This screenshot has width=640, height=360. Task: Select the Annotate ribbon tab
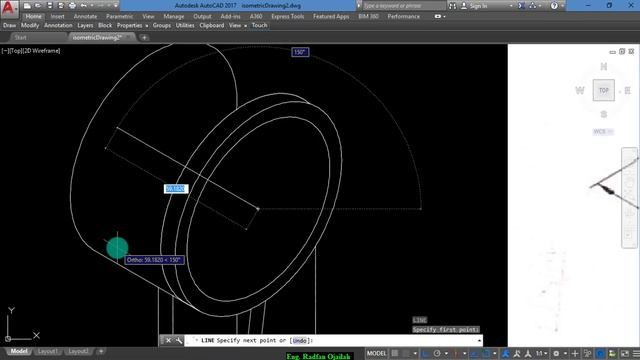pyautogui.click(x=85, y=16)
